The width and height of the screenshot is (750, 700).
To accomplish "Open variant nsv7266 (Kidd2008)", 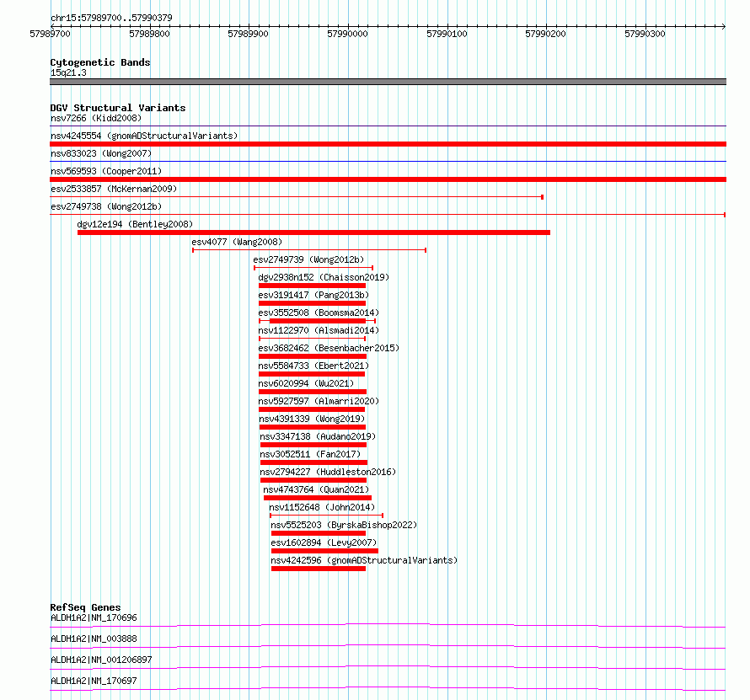I will (x=96, y=118).
